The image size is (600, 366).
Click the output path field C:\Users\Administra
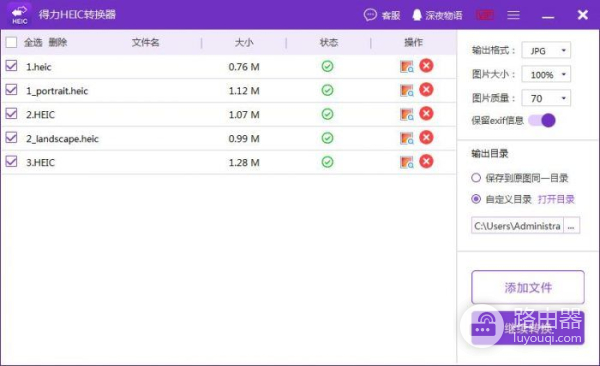517,226
